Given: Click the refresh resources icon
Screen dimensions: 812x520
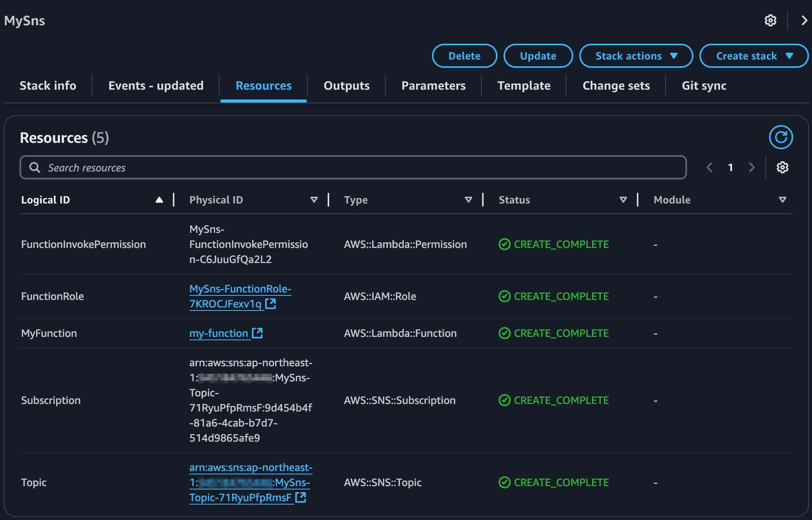Looking at the screenshot, I should click(781, 137).
